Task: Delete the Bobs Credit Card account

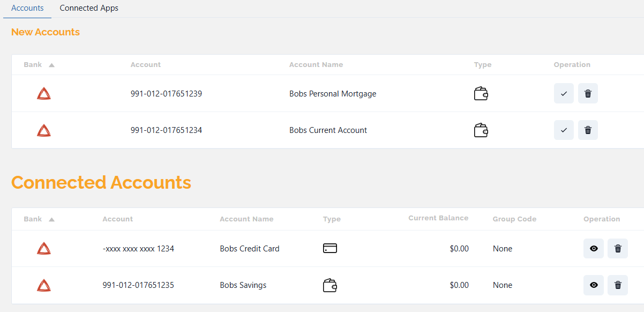Action: pos(617,249)
